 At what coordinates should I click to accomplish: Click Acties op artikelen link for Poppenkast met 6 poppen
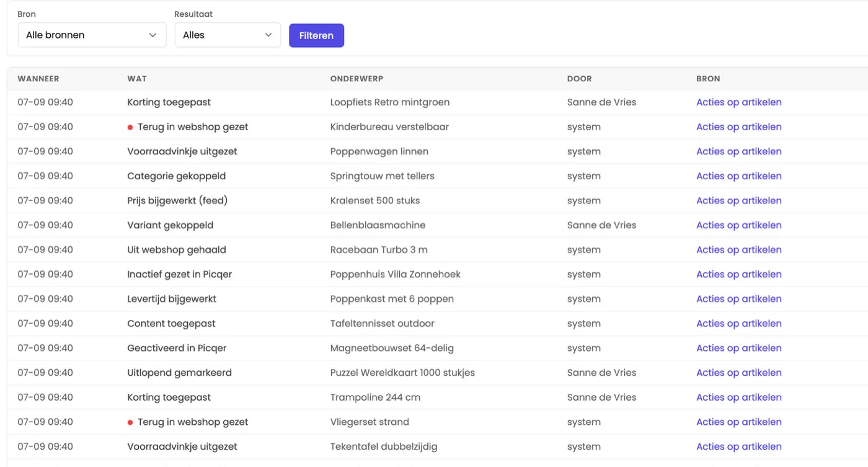tap(738, 299)
